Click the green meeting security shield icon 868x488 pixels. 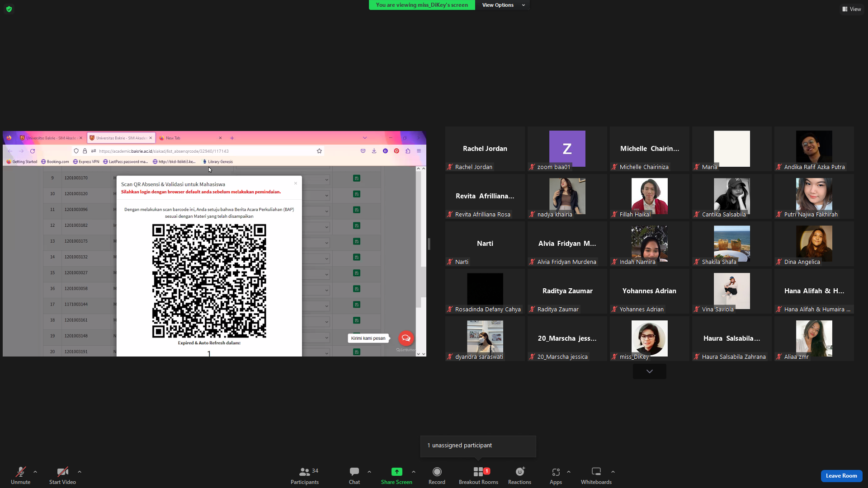click(9, 9)
